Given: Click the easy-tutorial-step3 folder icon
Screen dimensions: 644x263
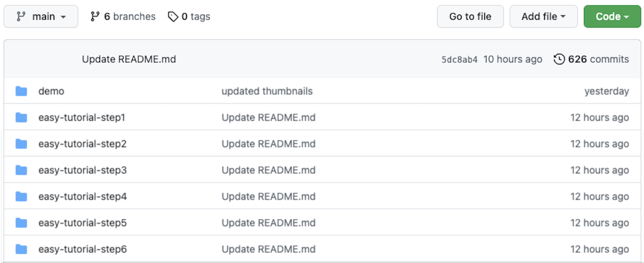Looking at the screenshot, I should click(21, 170).
